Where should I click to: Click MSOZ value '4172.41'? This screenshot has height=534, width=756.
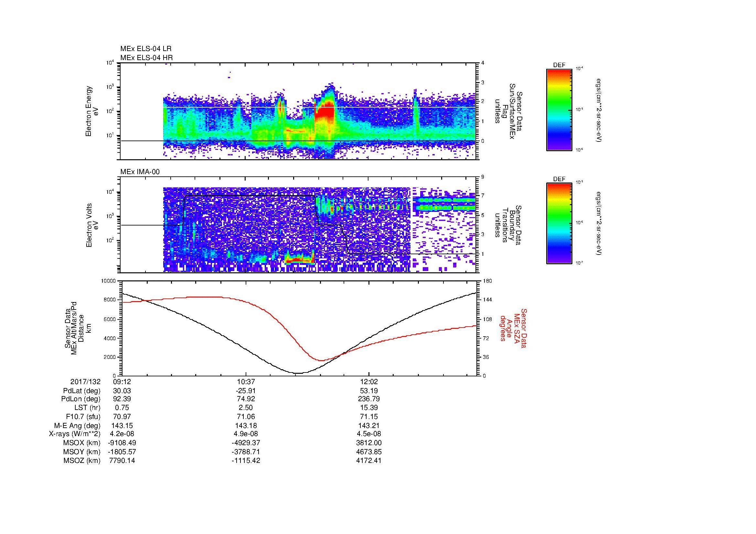coord(369,461)
